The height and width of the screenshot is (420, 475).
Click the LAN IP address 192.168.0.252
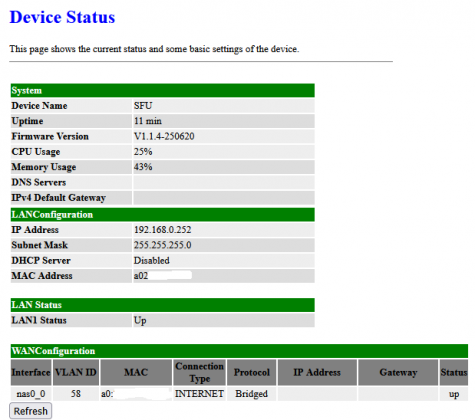tap(163, 230)
